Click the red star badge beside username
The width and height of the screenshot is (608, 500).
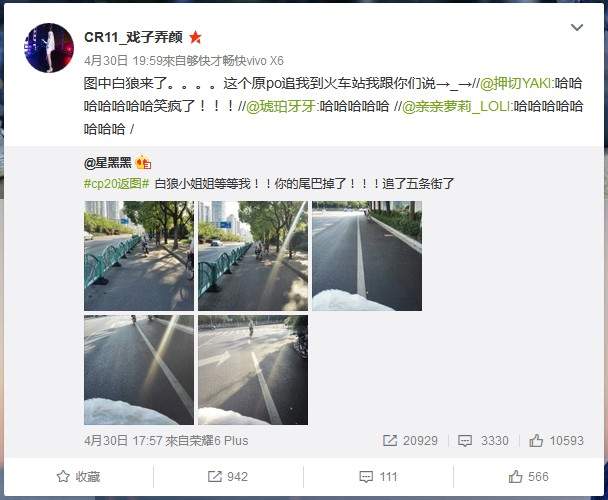pyautogui.click(x=195, y=37)
